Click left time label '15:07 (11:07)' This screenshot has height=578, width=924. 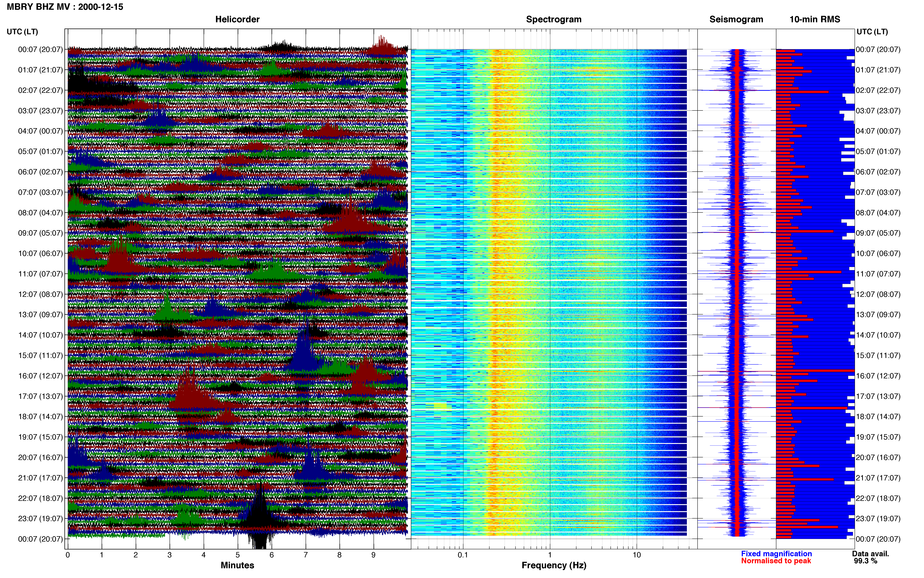point(41,355)
